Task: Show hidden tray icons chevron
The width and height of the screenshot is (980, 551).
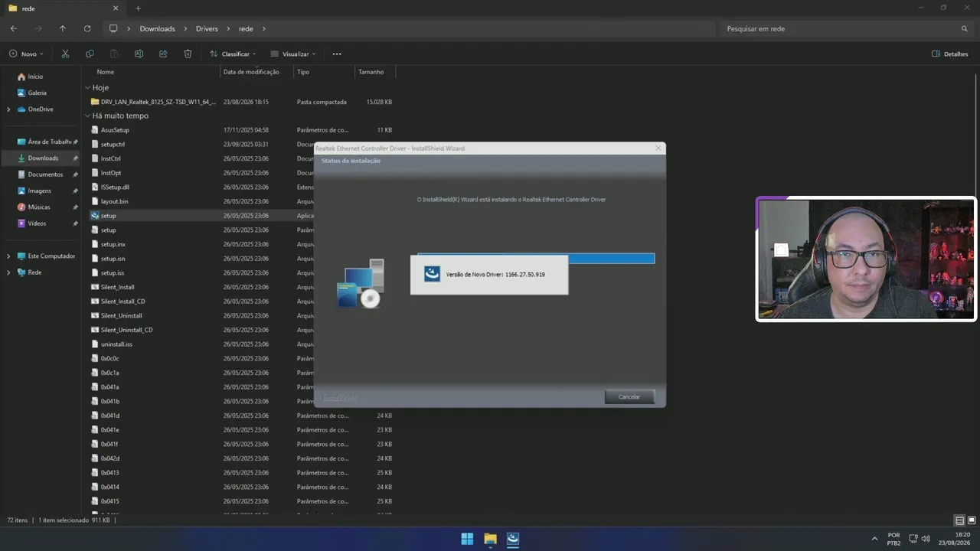Action: click(x=874, y=539)
